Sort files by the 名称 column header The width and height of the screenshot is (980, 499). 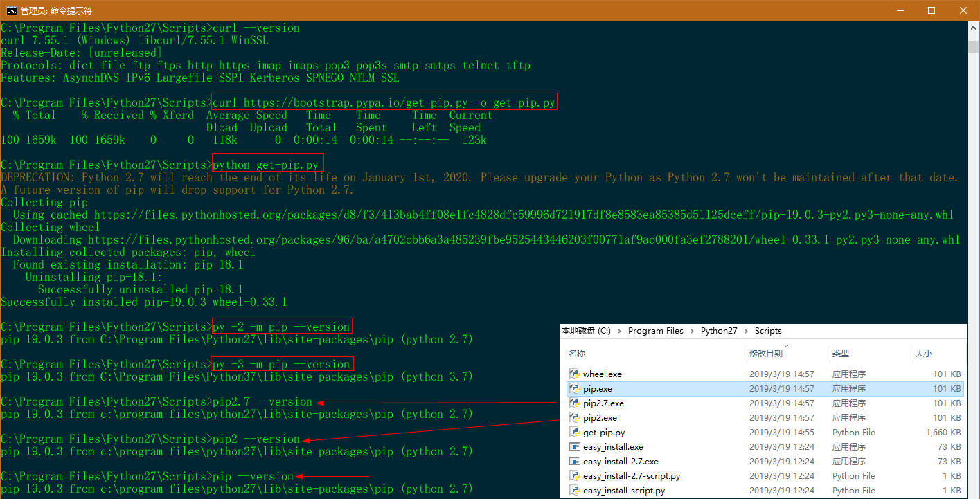click(576, 353)
